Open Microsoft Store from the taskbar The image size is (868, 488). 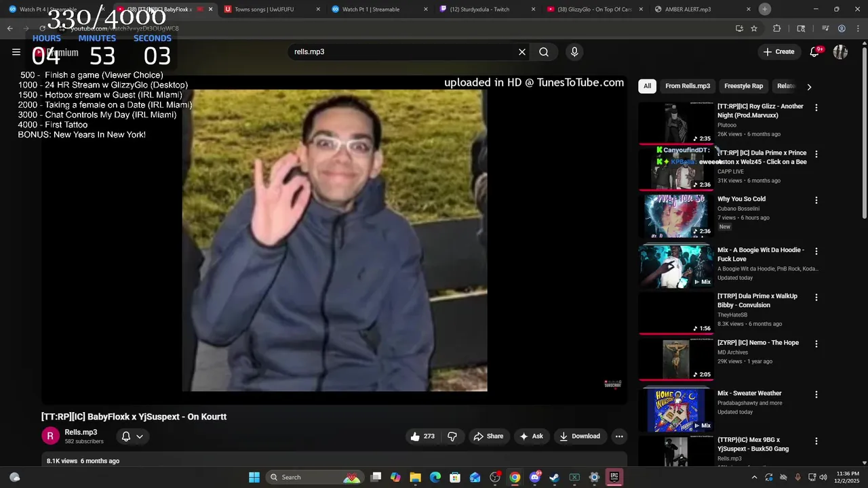[455, 477]
